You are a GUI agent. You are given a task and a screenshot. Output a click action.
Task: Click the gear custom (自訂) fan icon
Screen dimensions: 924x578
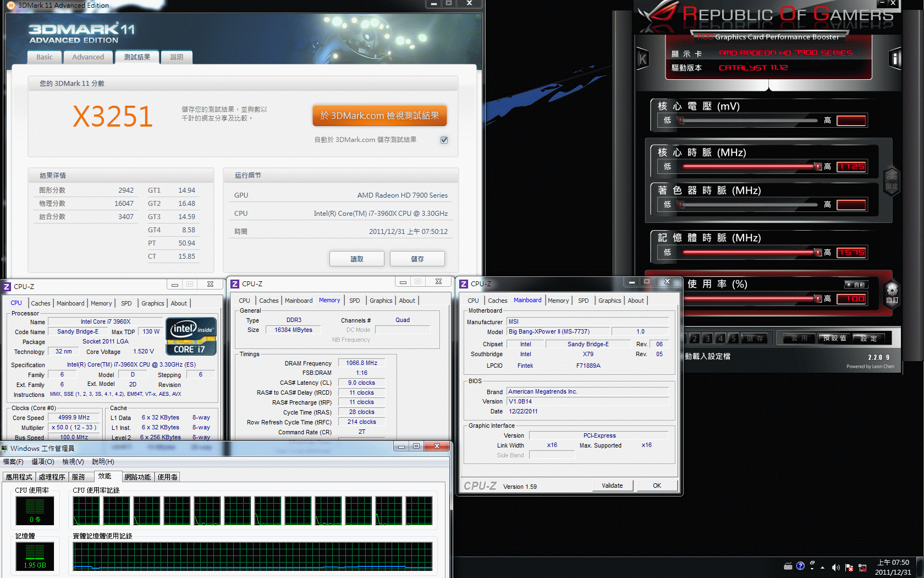[x=892, y=293]
